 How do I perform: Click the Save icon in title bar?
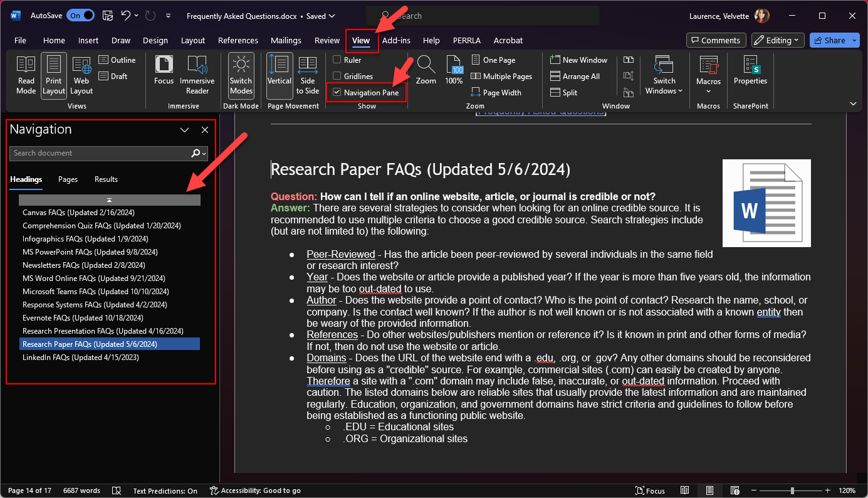[x=108, y=16]
